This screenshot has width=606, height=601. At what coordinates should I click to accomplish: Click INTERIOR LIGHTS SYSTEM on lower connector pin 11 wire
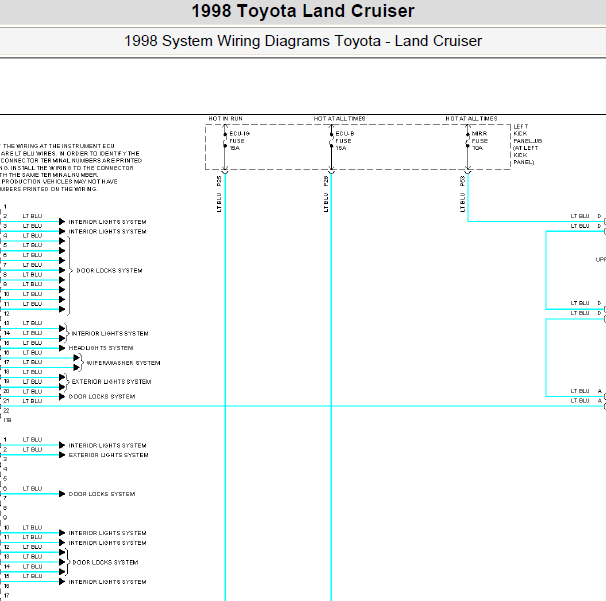pos(107,543)
